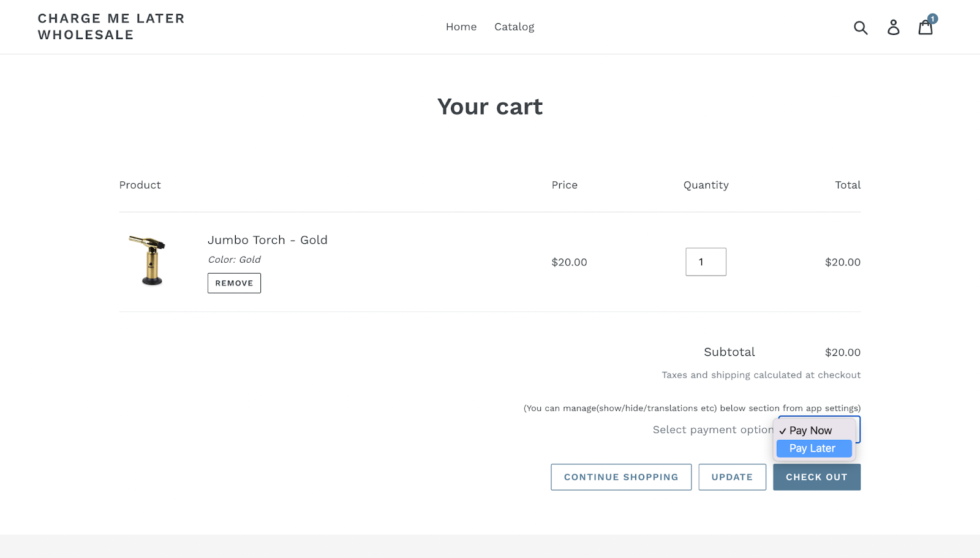
Task: Proceed with the Check Out button
Action: click(816, 477)
